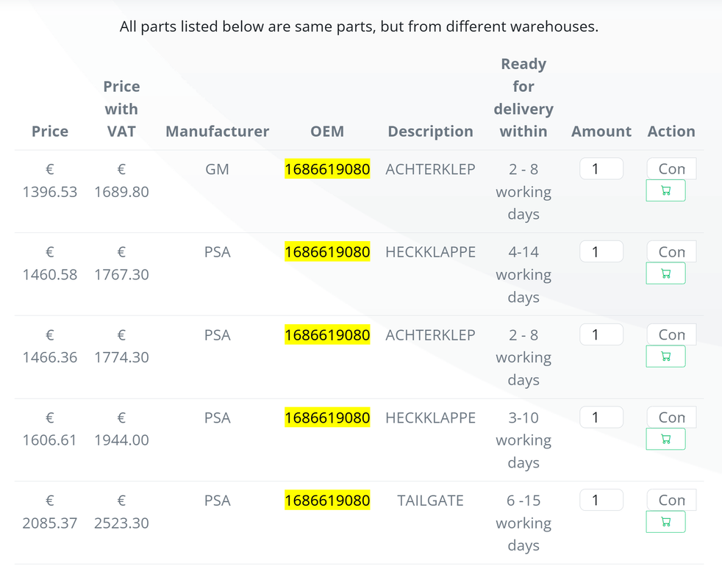Screen dimensions: 722x588
Task: Focus the amount field in the GM row
Action: (601, 168)
